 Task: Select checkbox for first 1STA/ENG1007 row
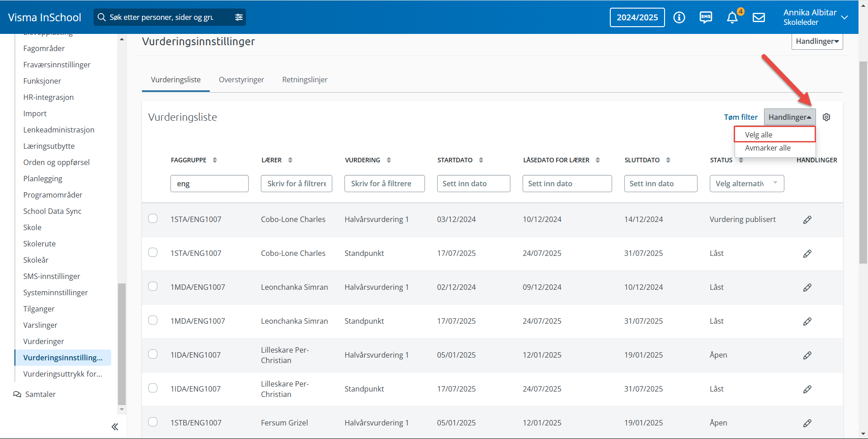point(153,219)
